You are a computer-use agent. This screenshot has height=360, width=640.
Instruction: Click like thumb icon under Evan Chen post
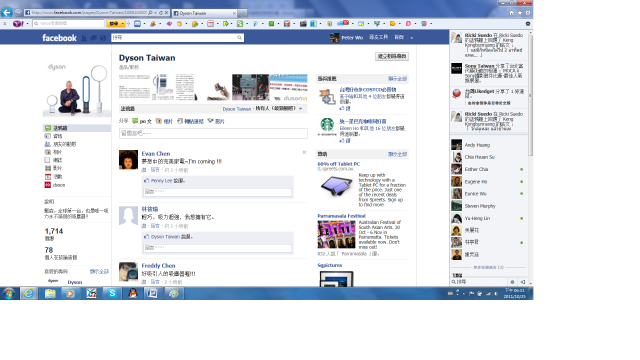point(147,180)
